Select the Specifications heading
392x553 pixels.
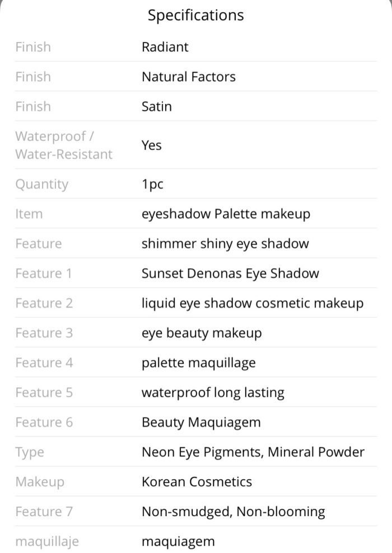click(x=195, y=16)
